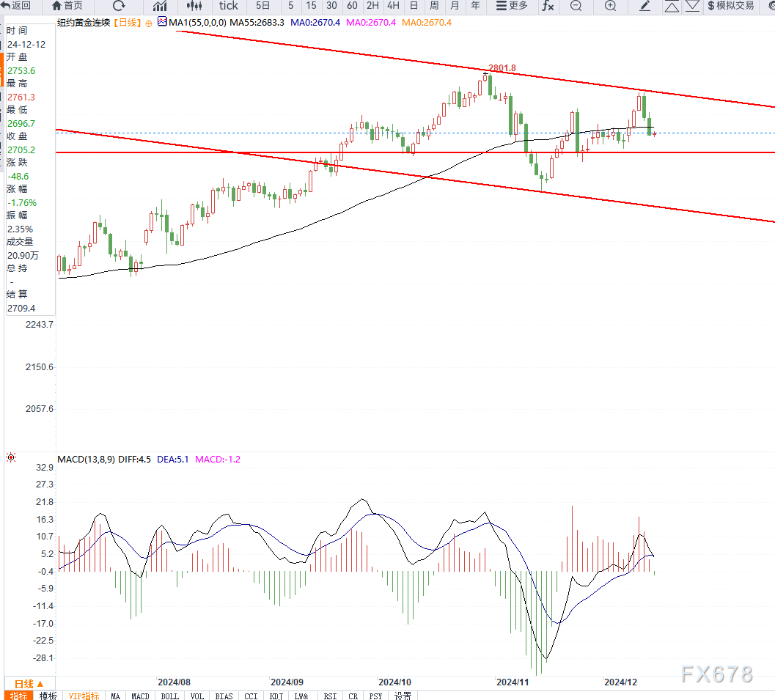This screenshot has width=775, height=700.
Task: Select the PSY indicator tab
Action: [375, 696]
